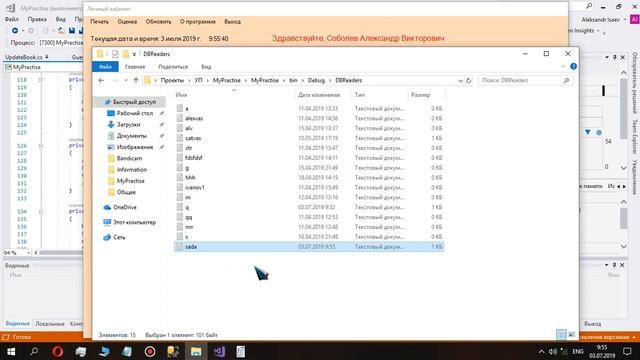640x360 pixels.
Task: Open taskbar search magnifier
Action: [34, 351]
